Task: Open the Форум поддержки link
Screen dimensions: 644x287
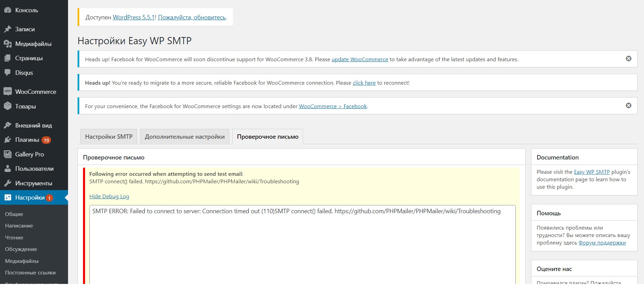Action: pyautogui.click(x=602, y=242)
